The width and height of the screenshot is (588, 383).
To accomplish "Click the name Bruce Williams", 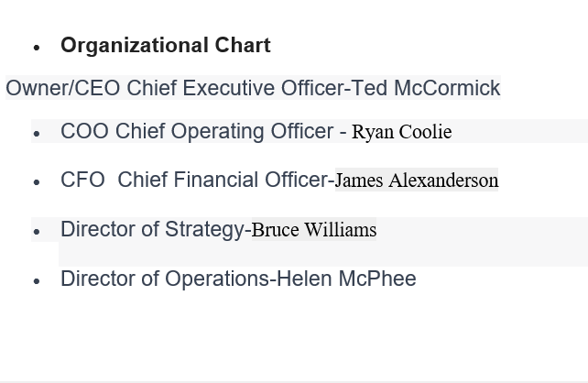I will click(x=314, y=230).
